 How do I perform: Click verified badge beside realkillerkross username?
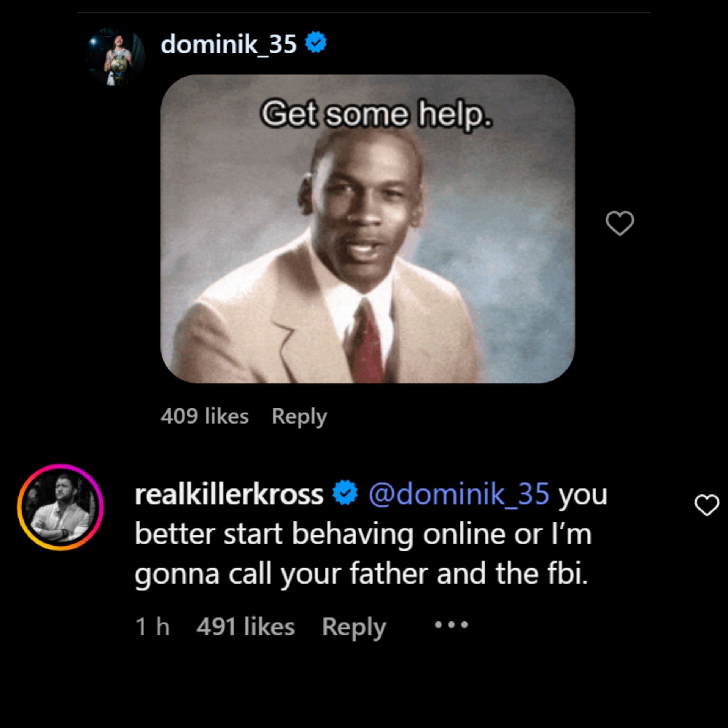(x=345, y=493)
